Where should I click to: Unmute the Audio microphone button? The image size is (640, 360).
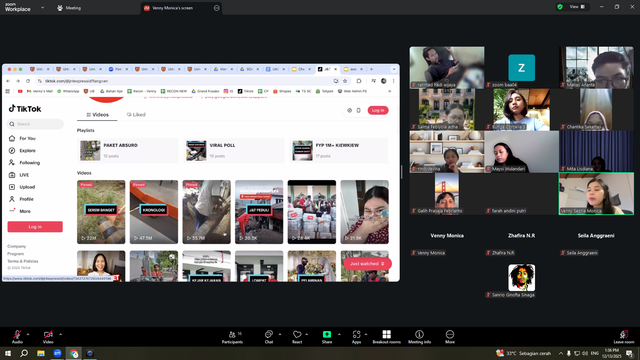[x=17, y=336]
